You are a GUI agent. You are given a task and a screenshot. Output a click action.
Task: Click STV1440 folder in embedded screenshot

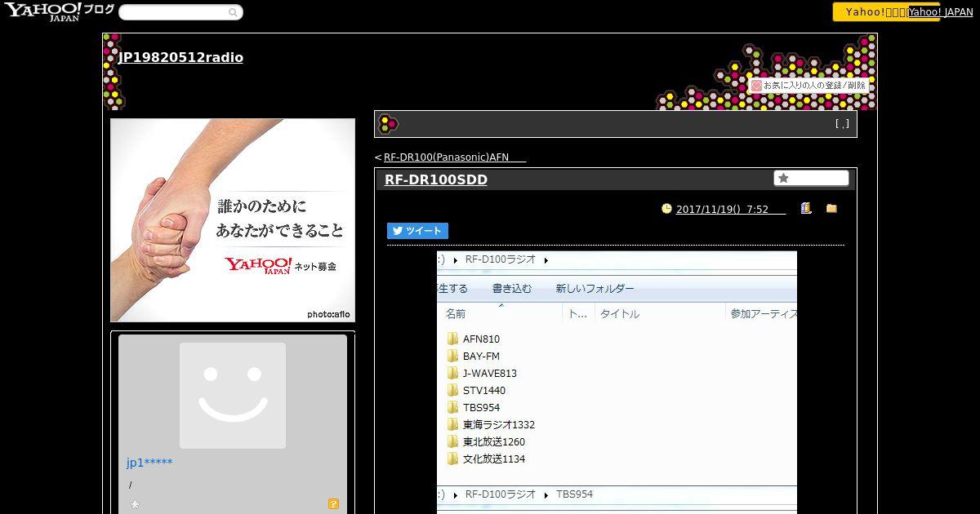pyautogui.click(x=476, y=391)
